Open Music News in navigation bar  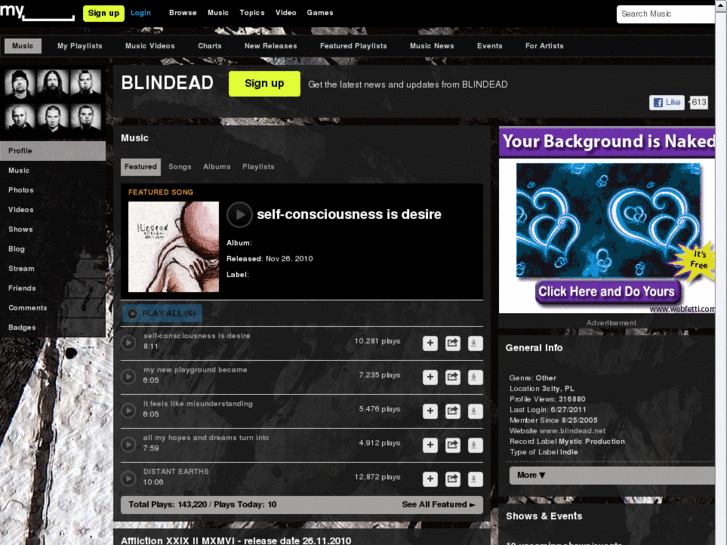(x=432, y=46)
